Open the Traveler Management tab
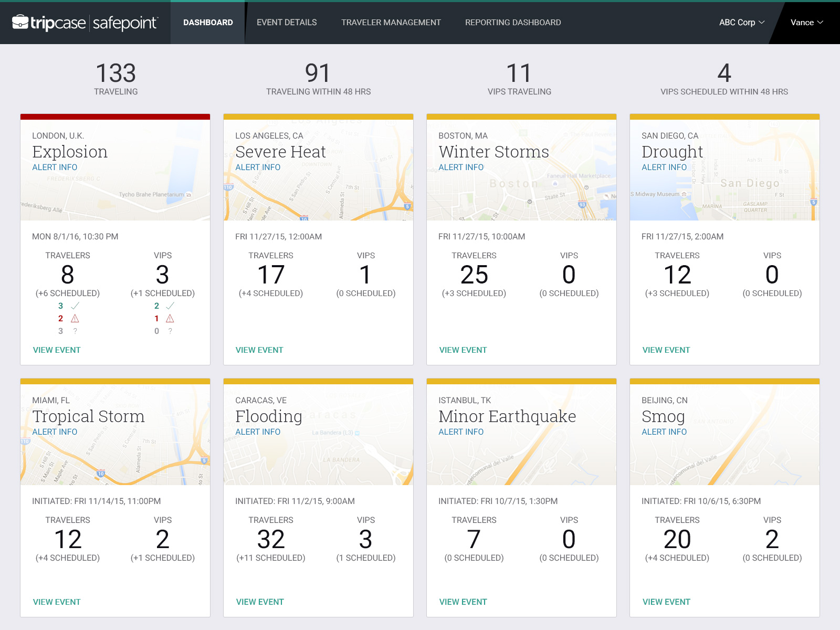This screenshot has height=630, width=840. tap(391, 23)
